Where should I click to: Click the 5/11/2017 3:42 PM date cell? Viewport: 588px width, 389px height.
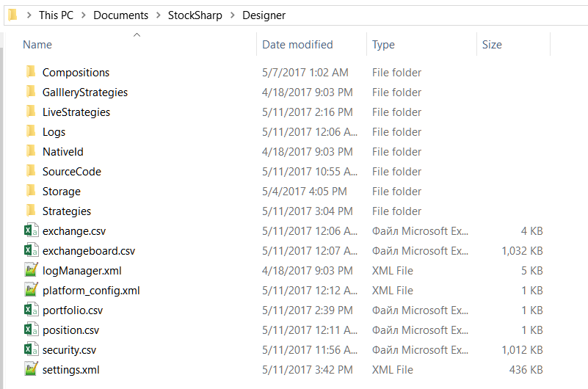pyautogui.click(x=308, y=370)
